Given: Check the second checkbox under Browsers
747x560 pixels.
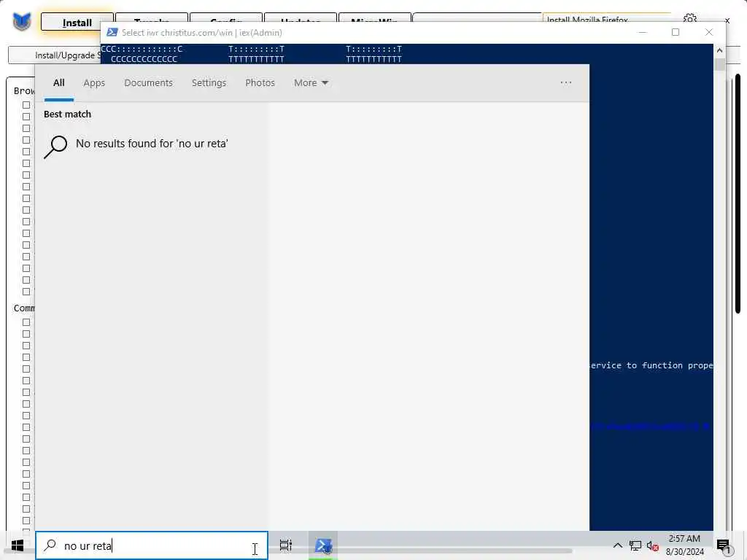Looking at the screenshot, I should point(26,117).
